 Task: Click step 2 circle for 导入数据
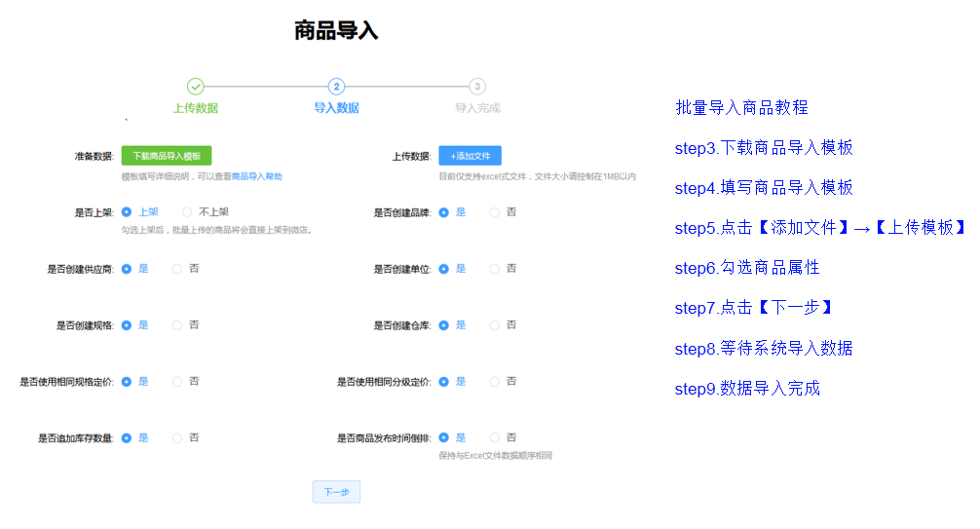[336, 87]
